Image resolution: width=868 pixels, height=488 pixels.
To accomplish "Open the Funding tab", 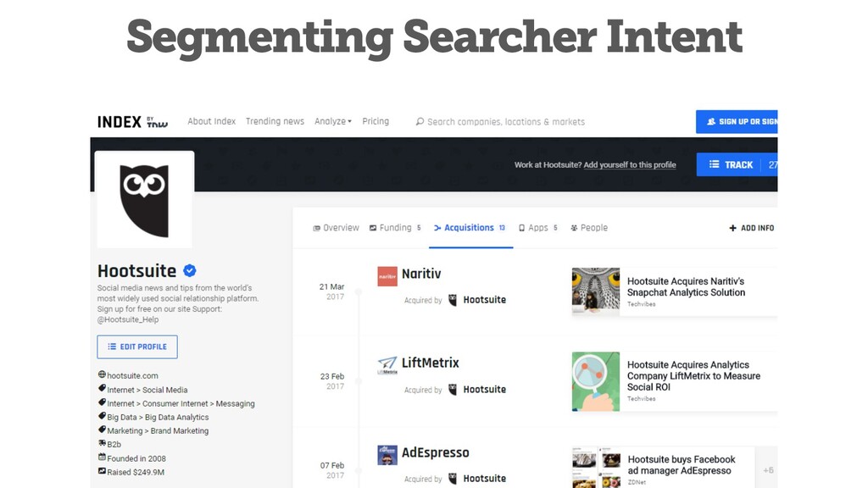I will click(x=395, y=228).
